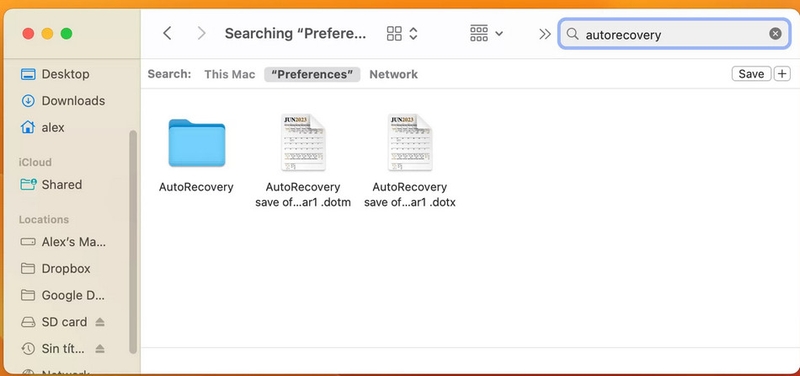The width and height of the screenshot is (800, 376).
Task: Open Sin tít... Time Machine volume
Action: point(64,349)
